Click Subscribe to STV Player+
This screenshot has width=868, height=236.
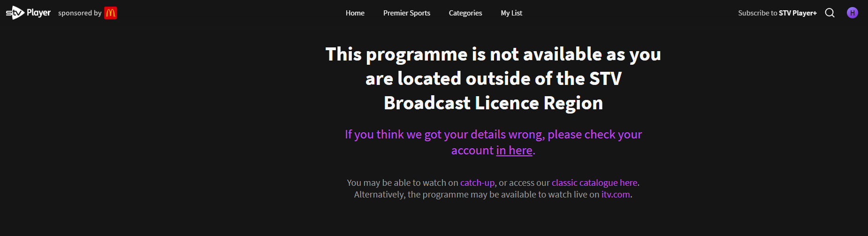pyautogui.click(x=777, y=13)
